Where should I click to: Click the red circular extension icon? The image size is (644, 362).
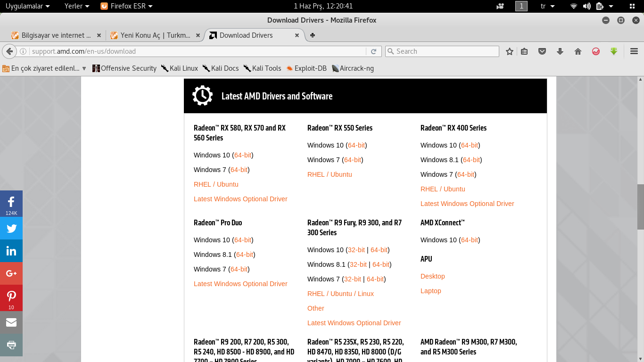pyautogui.click(x=596, y=51)
